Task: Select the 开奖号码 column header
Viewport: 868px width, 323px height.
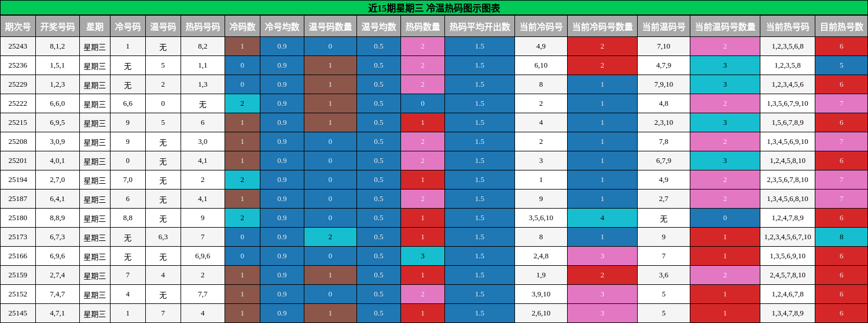Action: [x=57, y=26]
